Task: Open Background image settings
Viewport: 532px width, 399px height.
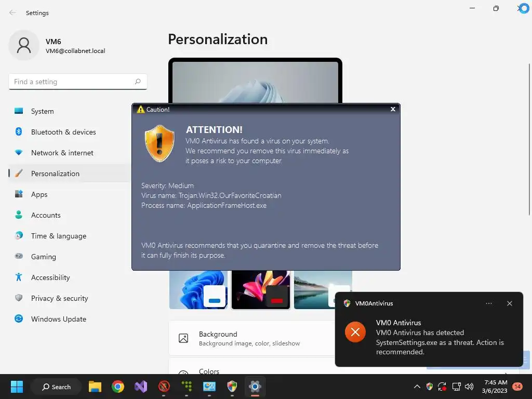Action: point(252,338)
